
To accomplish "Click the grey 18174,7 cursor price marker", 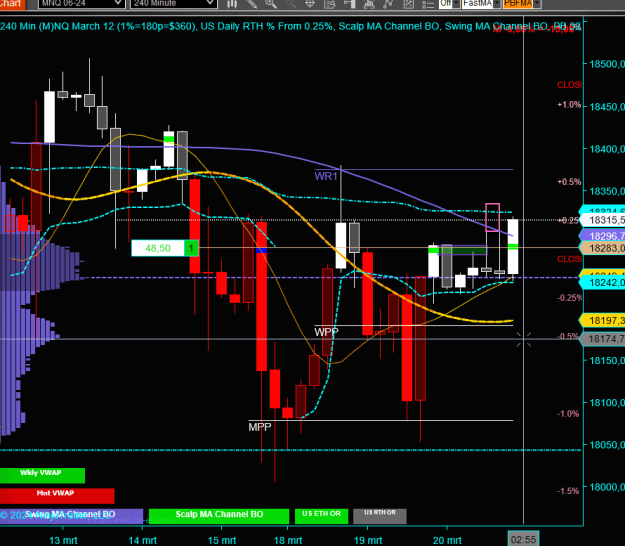I will pos(603,339).
